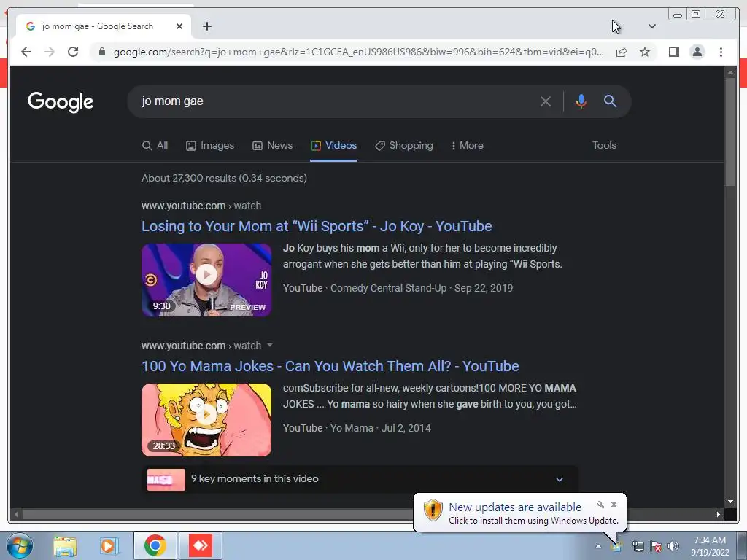This screenshot has width=747, height=560.
Task: Open '100 Yo Mama Jokes' video link
Action: [330, 366]
